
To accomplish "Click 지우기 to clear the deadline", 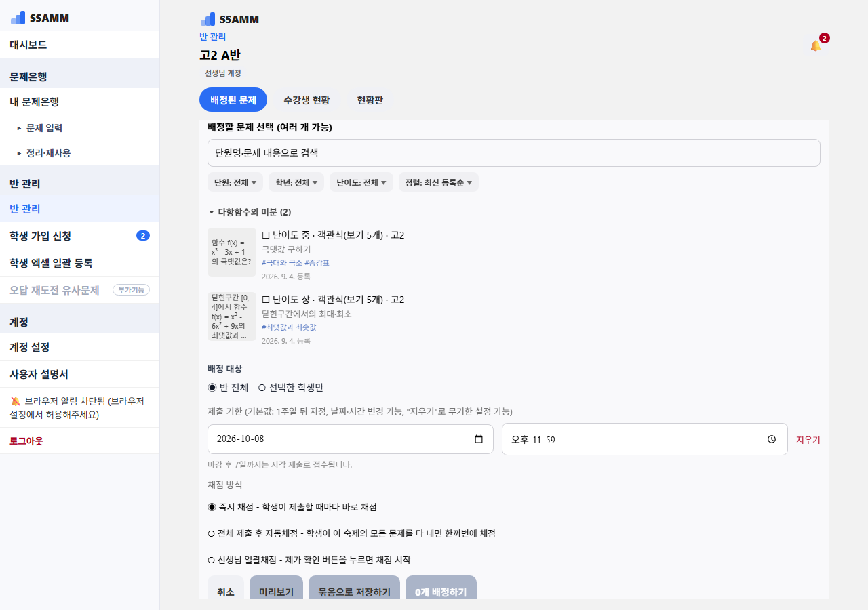I will 808,439.
